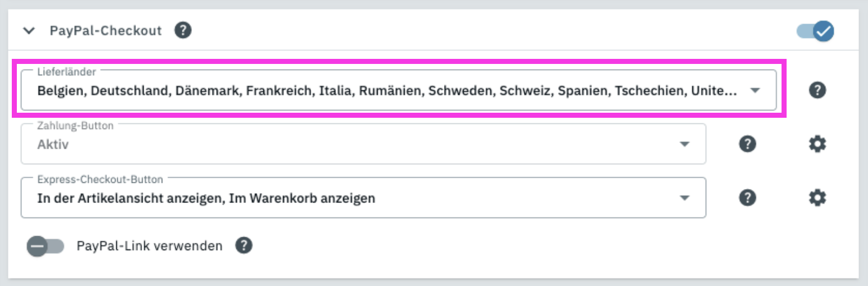Click the "PayPal-Link verwenden" label text
The width and height of the screenshot is (868, 286).
pos(149,246)
